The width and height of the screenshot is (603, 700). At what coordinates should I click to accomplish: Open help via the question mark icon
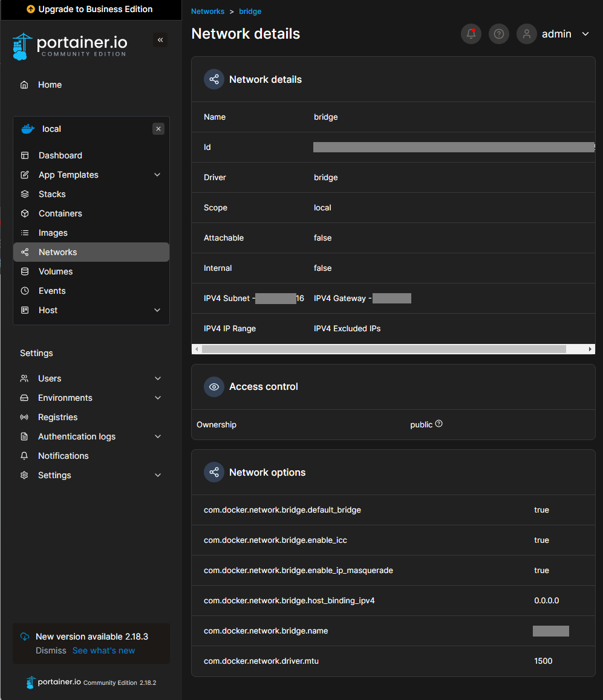[499, 34]
